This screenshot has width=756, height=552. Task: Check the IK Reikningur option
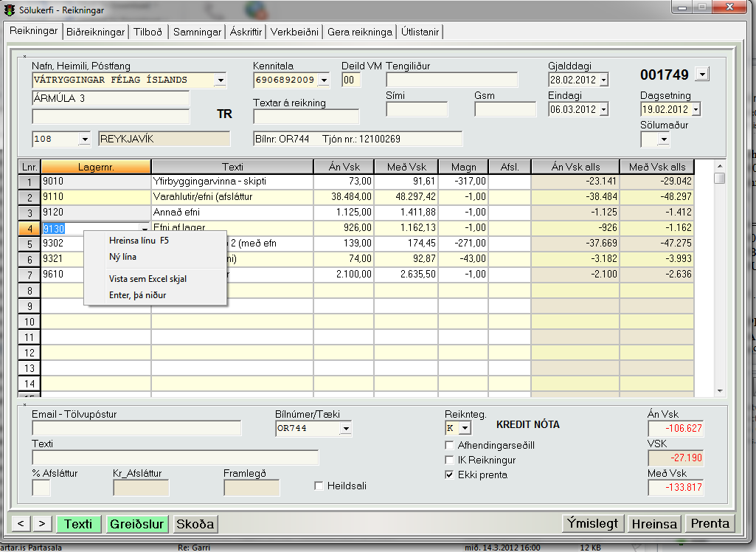coord(450,460)
